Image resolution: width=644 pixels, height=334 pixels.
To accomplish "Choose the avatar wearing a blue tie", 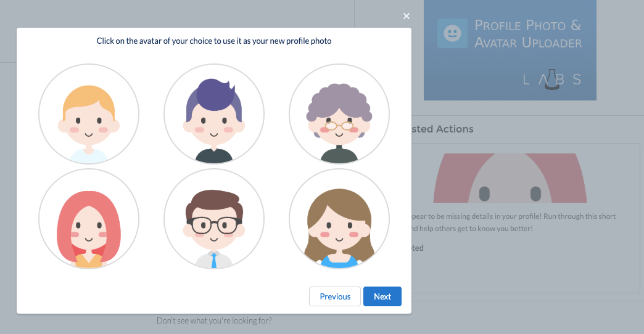I will coord(214,219).
